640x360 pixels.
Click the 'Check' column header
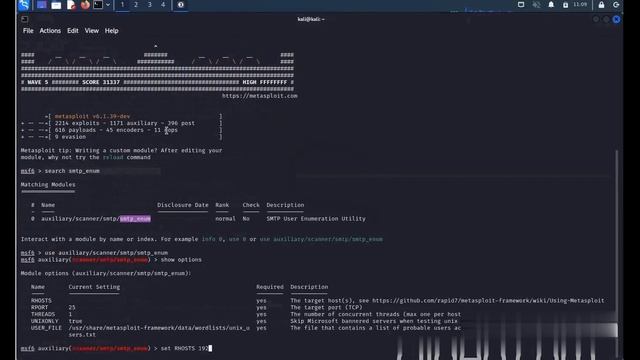251,205
